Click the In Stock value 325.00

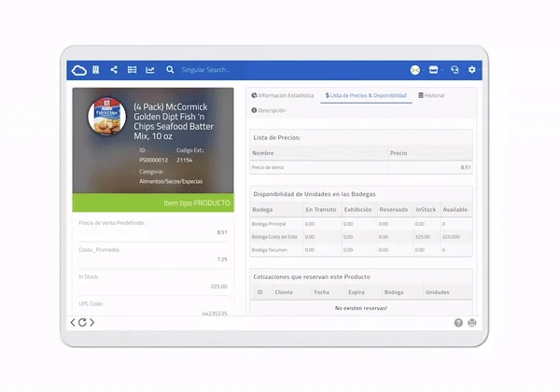(x=218, y=287)
